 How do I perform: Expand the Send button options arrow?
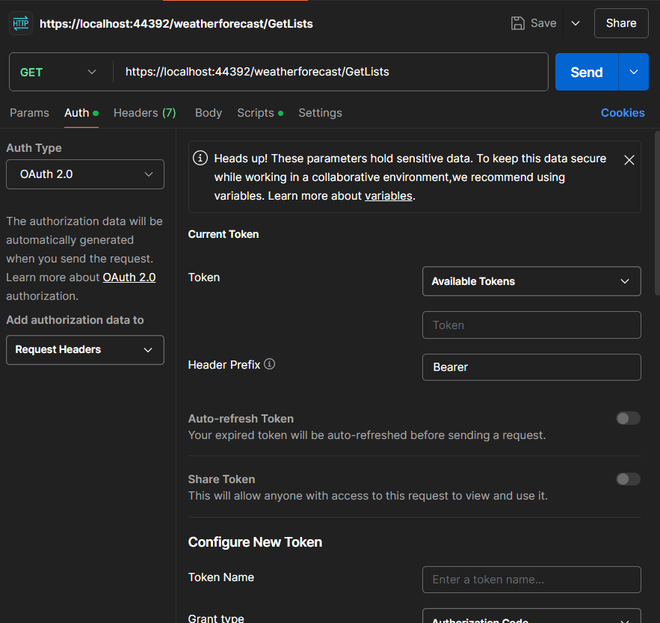[634, 72]
